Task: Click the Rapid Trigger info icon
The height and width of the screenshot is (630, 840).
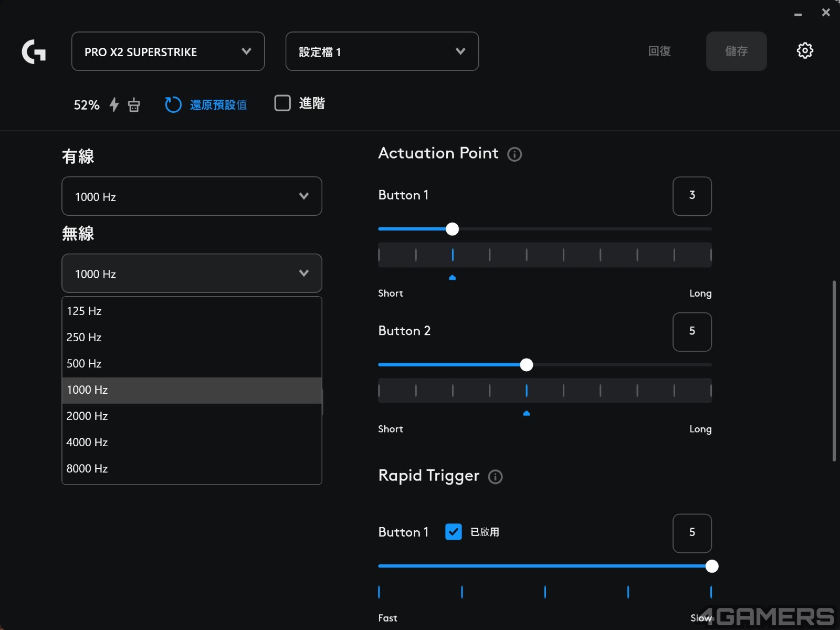Action: pos(495,477)
